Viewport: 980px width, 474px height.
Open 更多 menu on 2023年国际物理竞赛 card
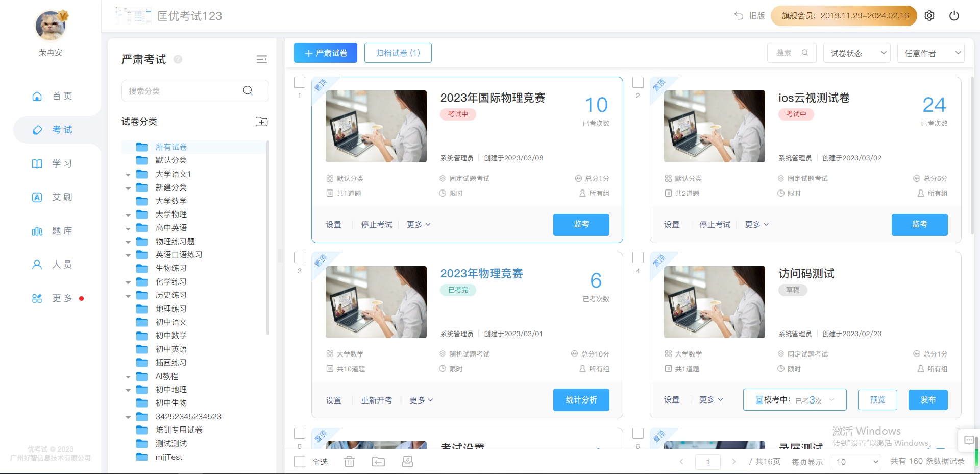click(419, 225)
